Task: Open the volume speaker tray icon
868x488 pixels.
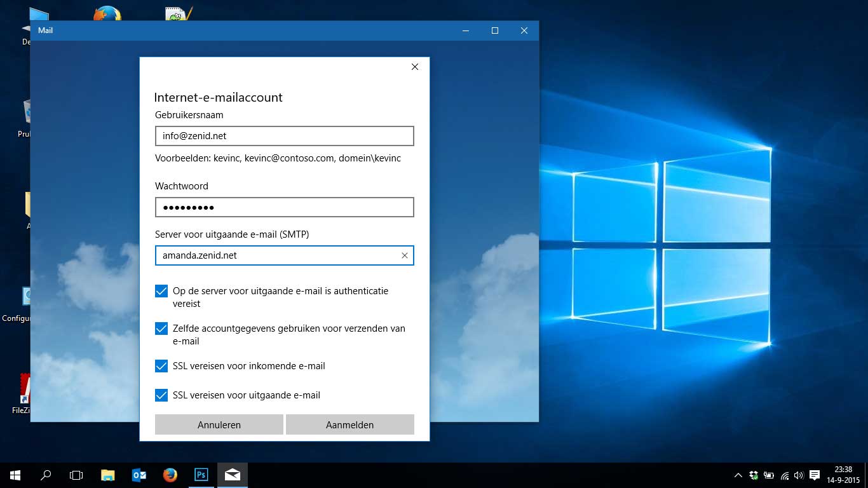Action: pyautogui.click(x=799, y=475)
